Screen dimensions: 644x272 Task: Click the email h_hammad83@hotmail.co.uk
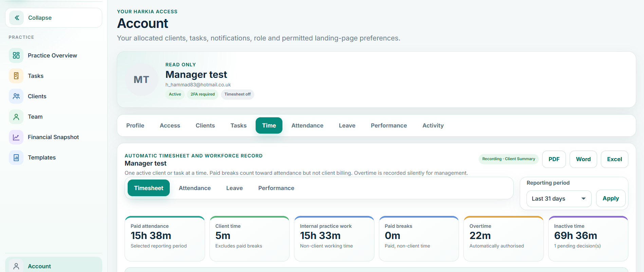point(198,85)
